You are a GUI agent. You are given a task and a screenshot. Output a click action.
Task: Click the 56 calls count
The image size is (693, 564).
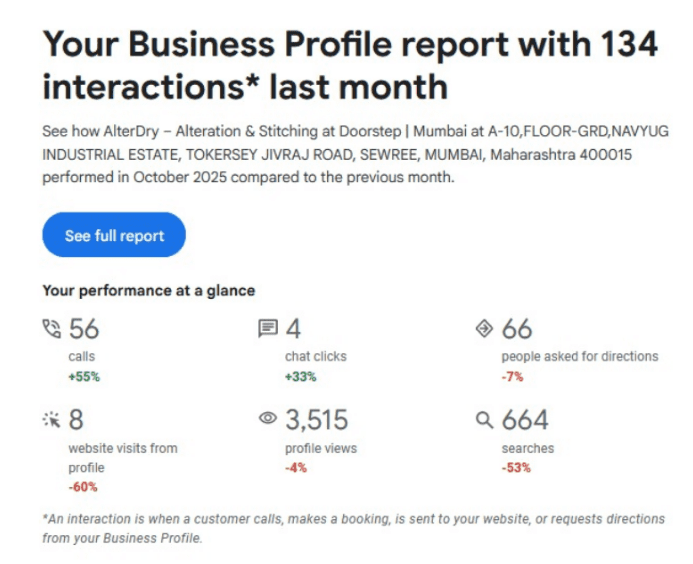click(84, 328)
